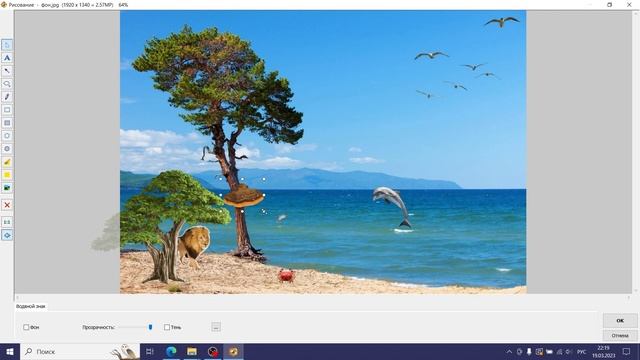Click the vertical scrollbar at right edge

click(636, 151)
